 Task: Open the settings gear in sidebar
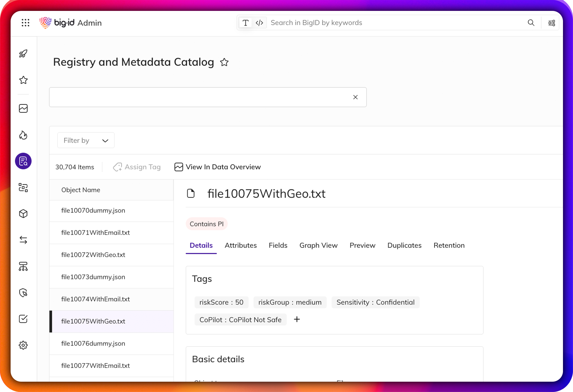point(23,345)
